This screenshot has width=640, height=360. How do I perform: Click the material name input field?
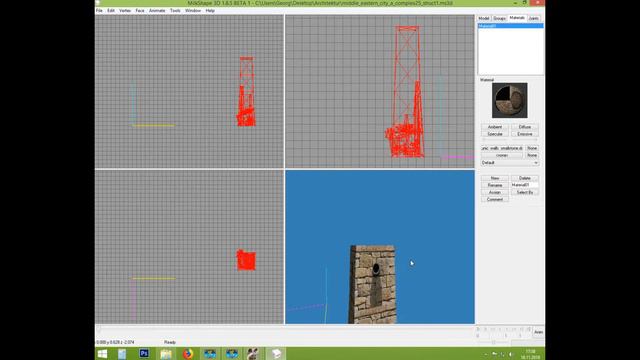pyautogui.click(x=524, y=185)
